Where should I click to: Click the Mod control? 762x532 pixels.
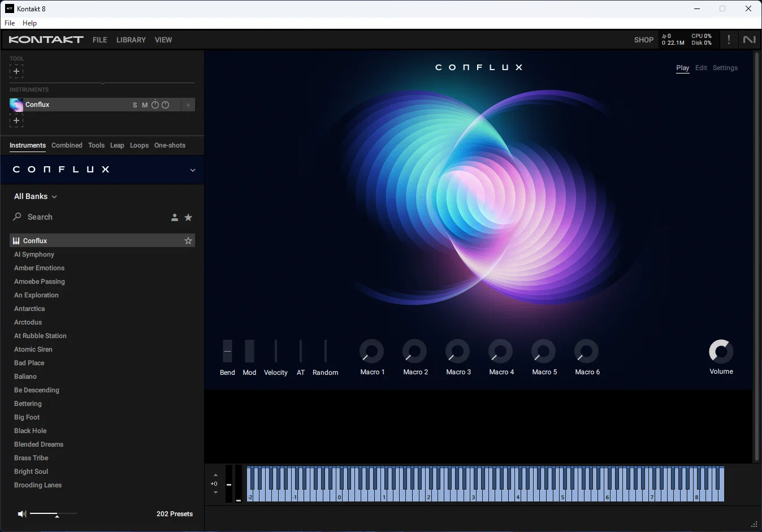click(x=249, y=351)
